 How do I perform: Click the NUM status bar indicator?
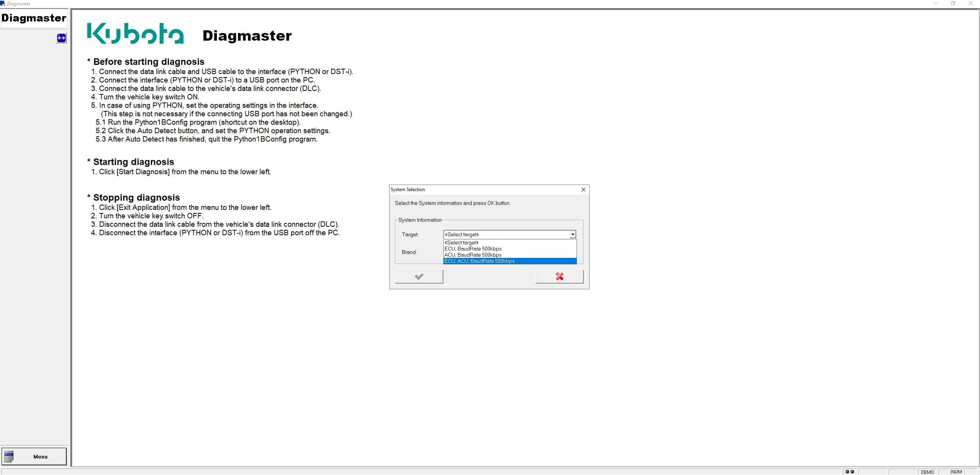click(x=956, y=472)
